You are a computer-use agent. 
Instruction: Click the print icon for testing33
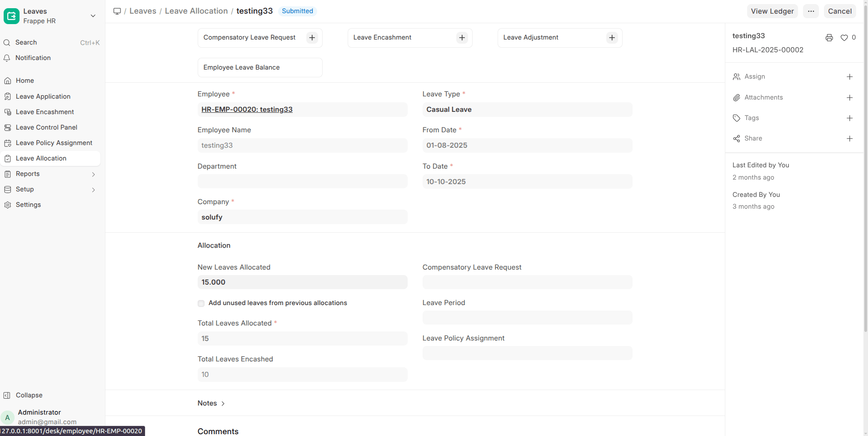(x=829, y=38)
